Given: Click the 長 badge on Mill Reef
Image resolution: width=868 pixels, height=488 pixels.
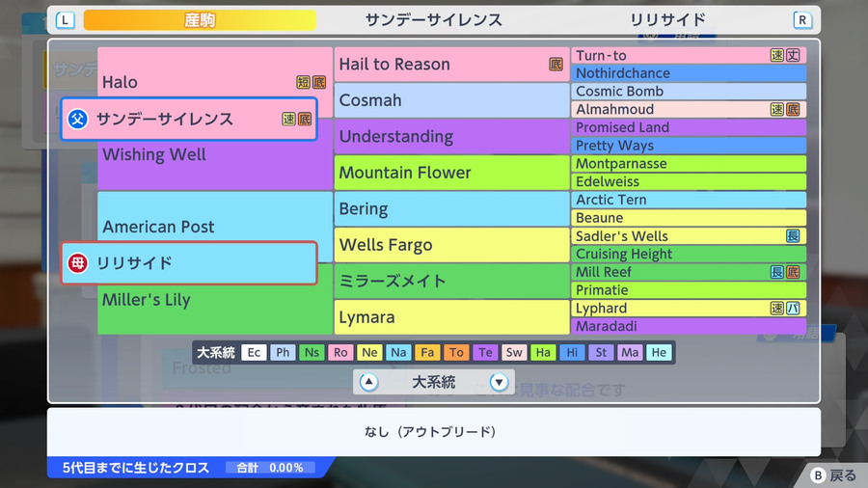Looking at the screenshot, I should pyautogui.click(x=777, y=272).
